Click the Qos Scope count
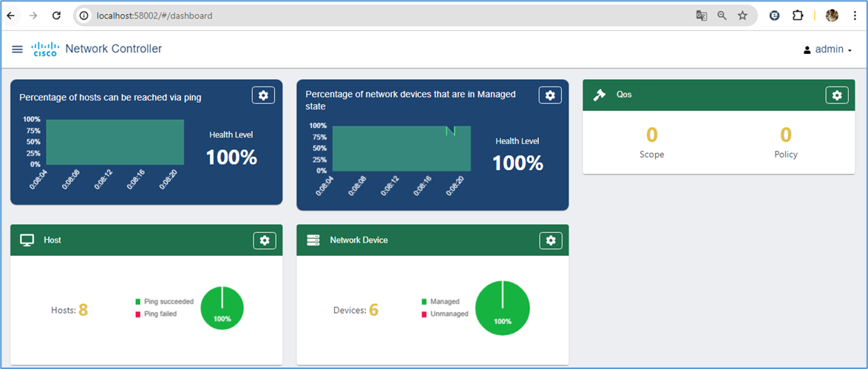The image size is (868, 369). point(651,135)
